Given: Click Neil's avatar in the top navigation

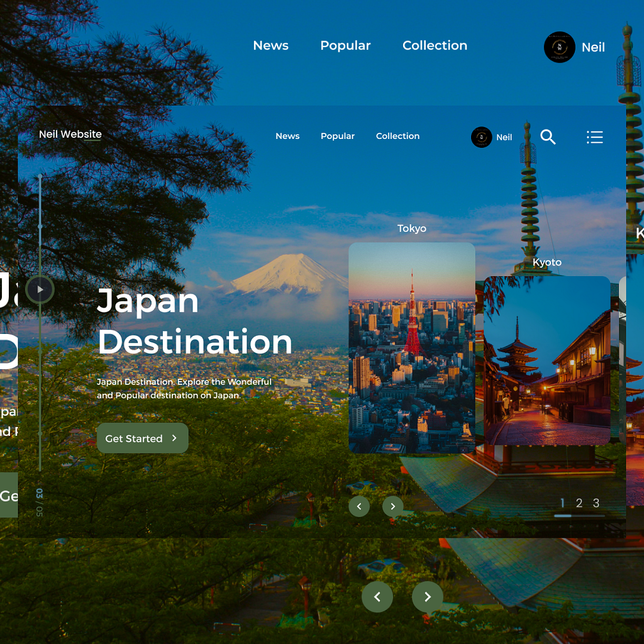Looking at the screenshot, I should pyautogui.click(x=559, y=47).
